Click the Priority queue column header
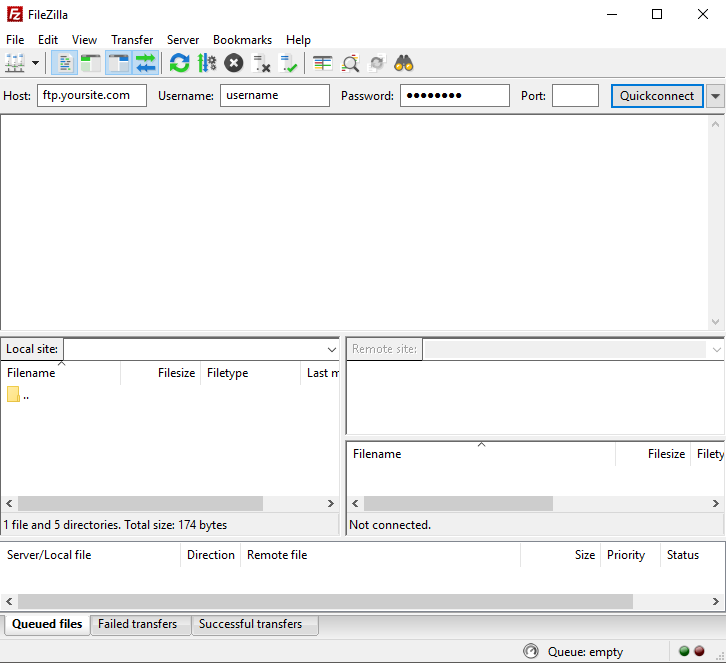Image resolution: width=726 pixels, height=663 pixels. coord(630,555)
